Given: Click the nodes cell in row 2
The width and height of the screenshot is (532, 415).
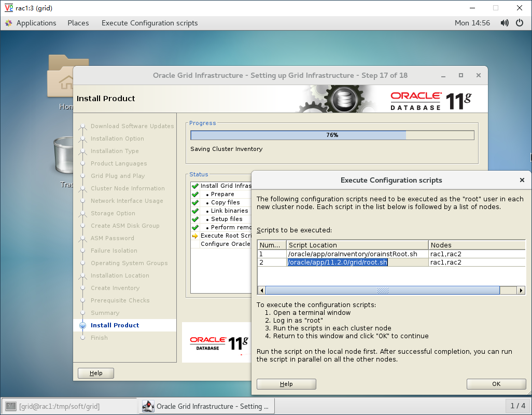Looking at the screenshot, I should pyautogui.click(x=477, y=262).
